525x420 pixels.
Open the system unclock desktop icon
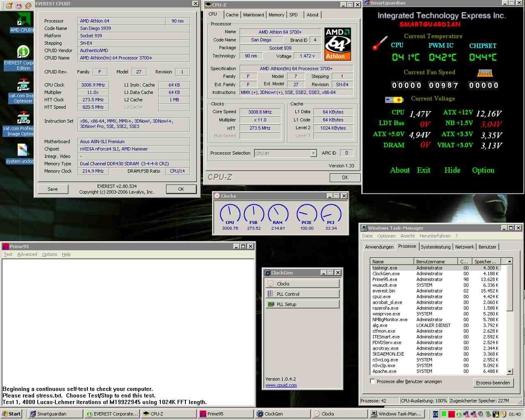tap(22, 153)
